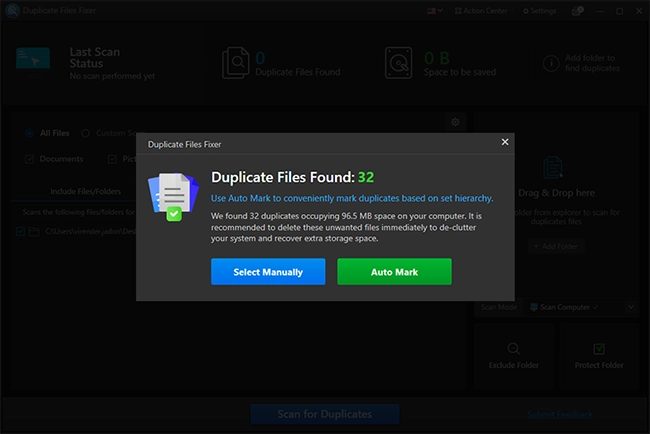Click the Exclude Folder tile

pos(514,356)
